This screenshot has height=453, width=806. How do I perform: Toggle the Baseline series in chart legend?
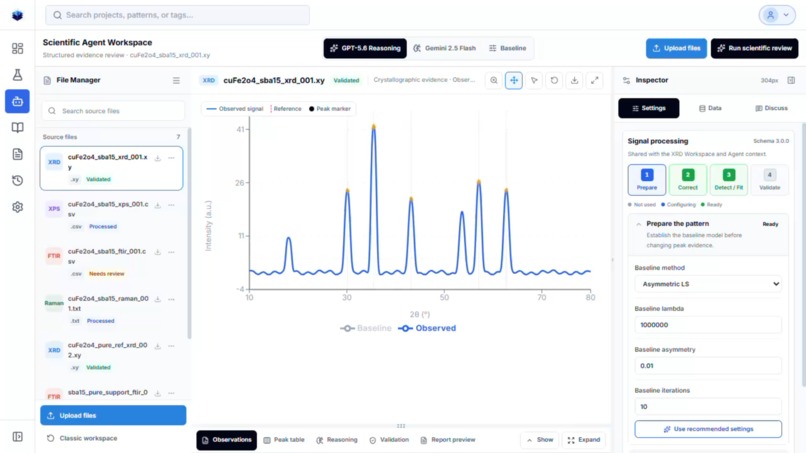coord(365,328)
